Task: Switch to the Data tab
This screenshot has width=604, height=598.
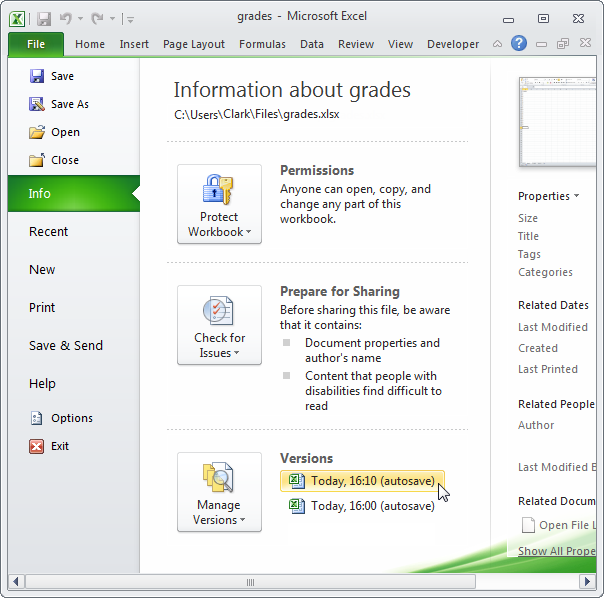Action: [x=312, y=44]
